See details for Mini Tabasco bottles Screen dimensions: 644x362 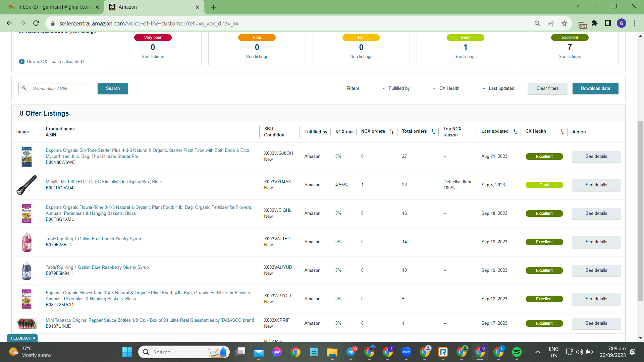(x=596, y=323)
